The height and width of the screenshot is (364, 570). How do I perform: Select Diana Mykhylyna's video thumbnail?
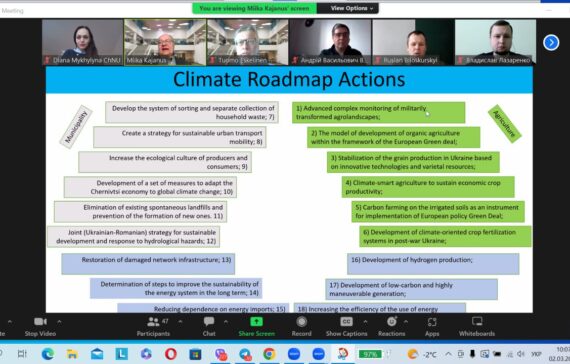point(83,42)
